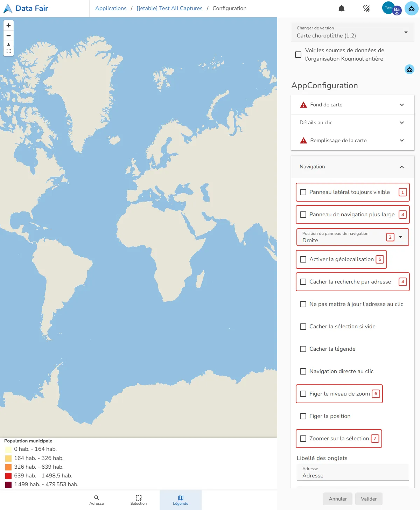
Task: Expand Remplissage de la carte section
Action: 353,140
